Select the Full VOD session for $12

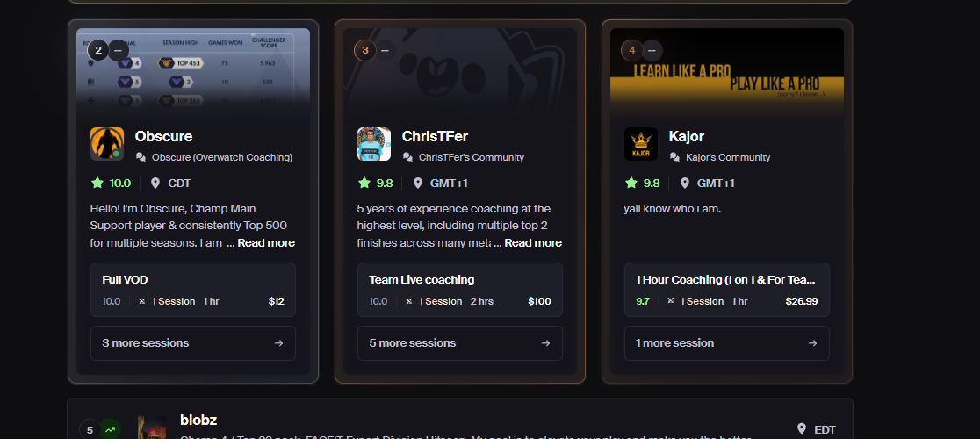pos(193,290)
